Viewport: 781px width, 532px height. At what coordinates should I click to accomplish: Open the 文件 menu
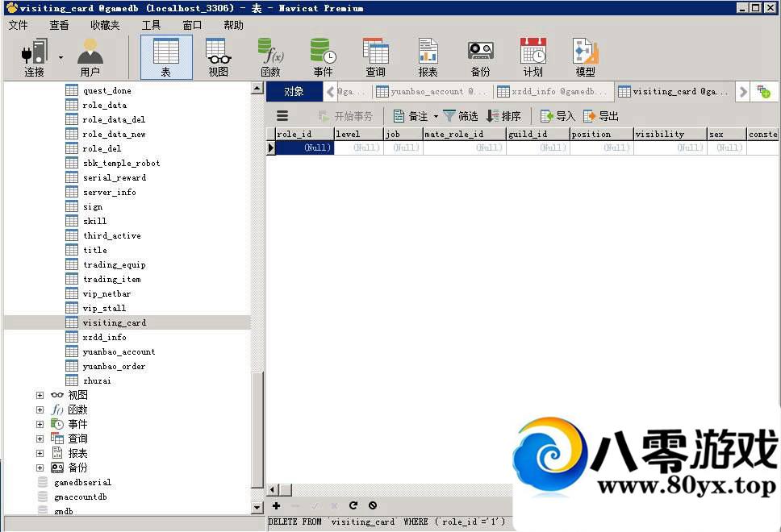pos(19,25)
